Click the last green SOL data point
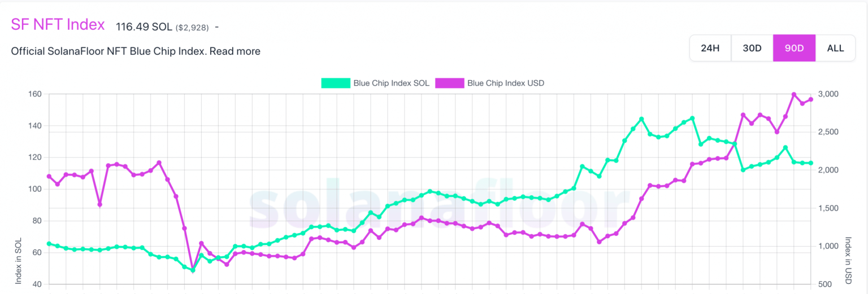 point(810,163)
